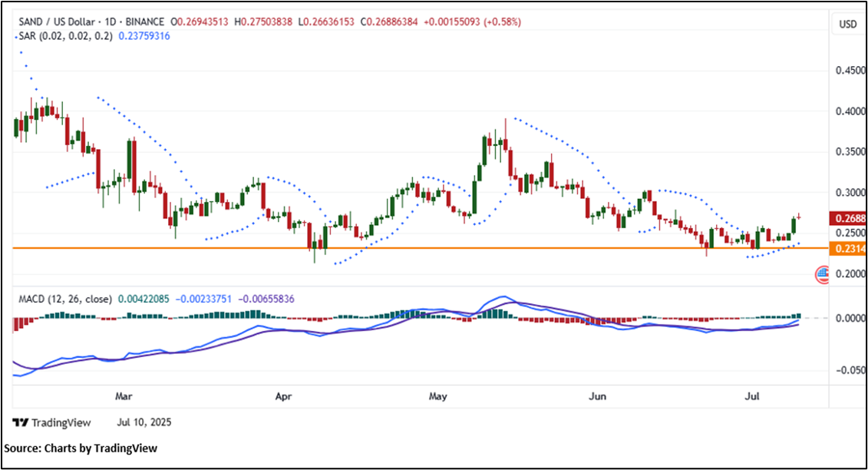Click the MACD value 0.00422085
Viewport: 868px width, 470px height.
click(144, 300)
